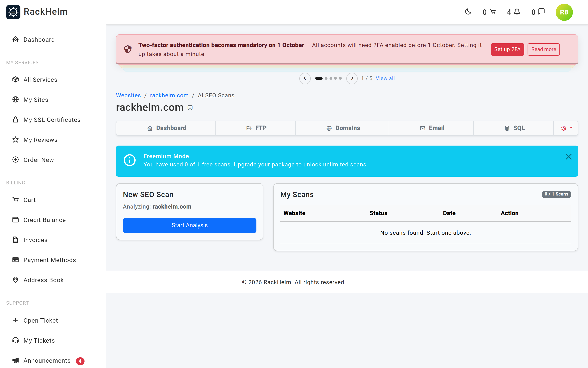Open site icon next to rackhelm.com title
The image size is (588, 368).
[190, 108]
